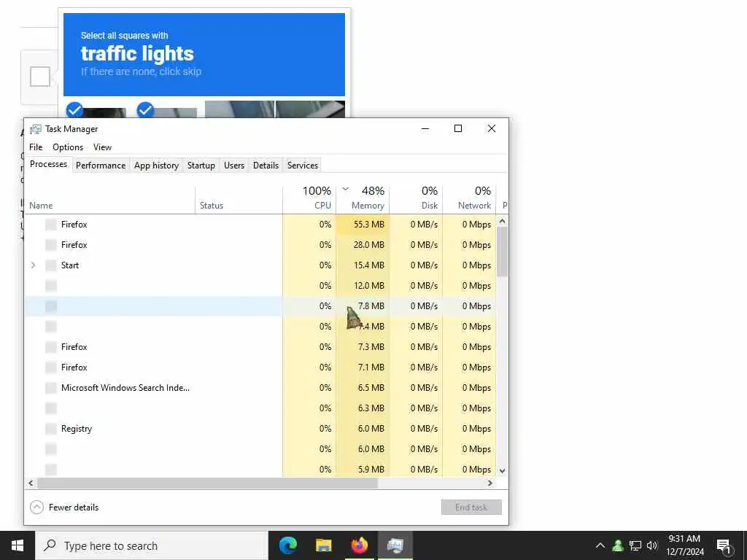The height and width of the screenshot is (560, 747).
Task: Click the End task button
Action: pos(471,507)
